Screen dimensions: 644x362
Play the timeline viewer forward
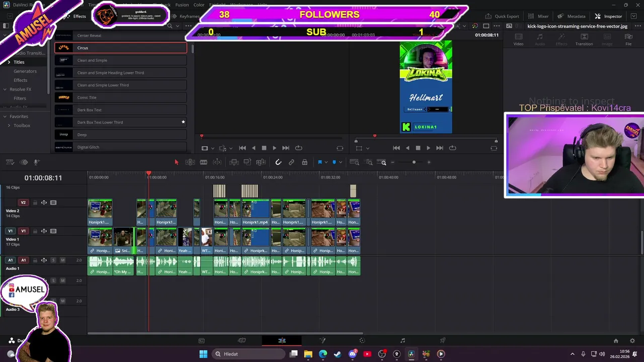coord(428,148)
